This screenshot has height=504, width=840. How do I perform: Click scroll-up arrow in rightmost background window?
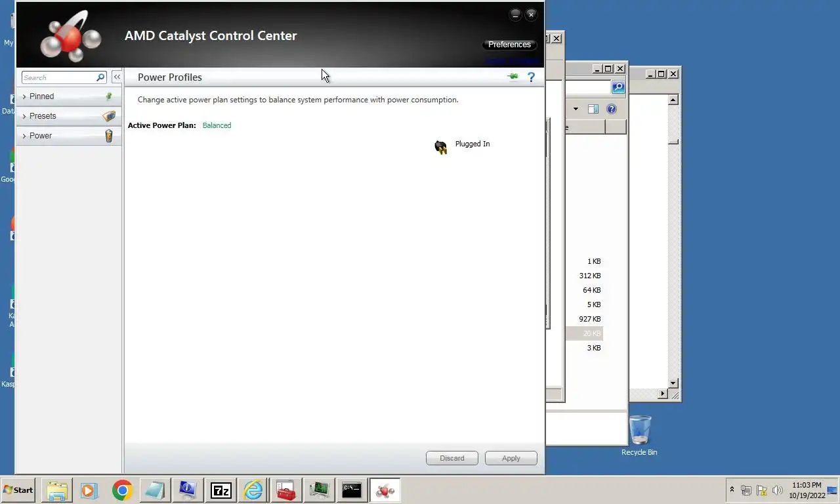click(673, 100)
